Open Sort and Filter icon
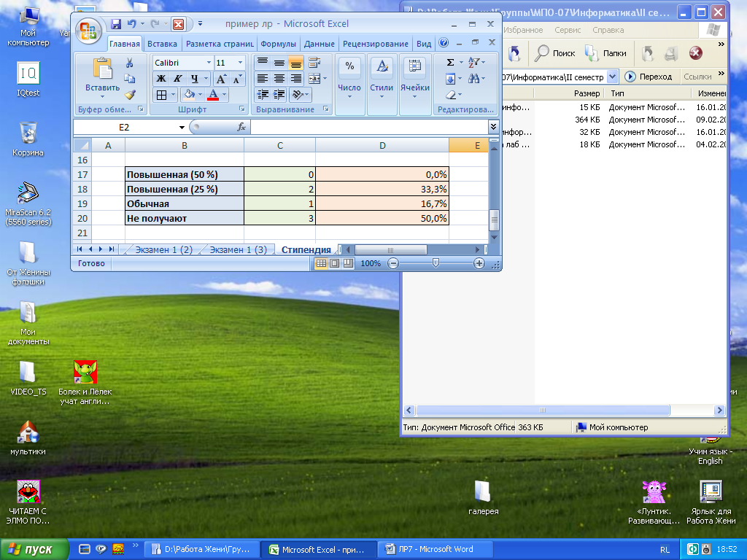The width and height of the screenshot is (747, 560). click(x=474, y=63)
